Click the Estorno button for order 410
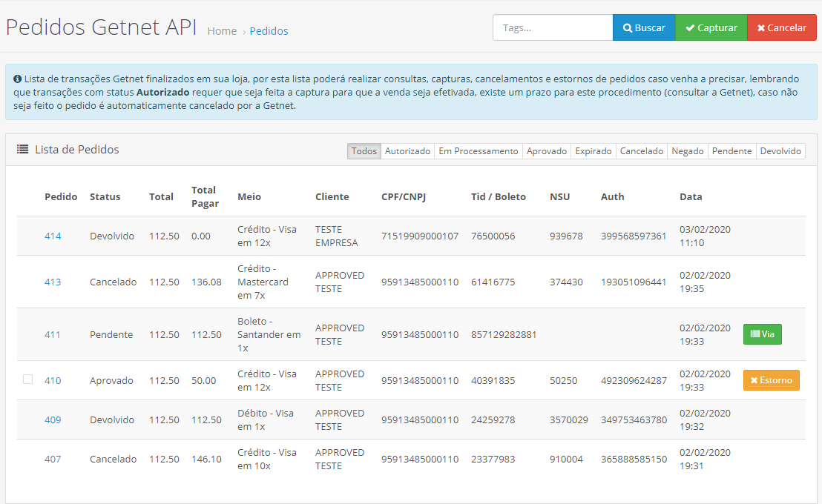Image resolution: width=822 pixels, height=504 pixels. [771, 380]
